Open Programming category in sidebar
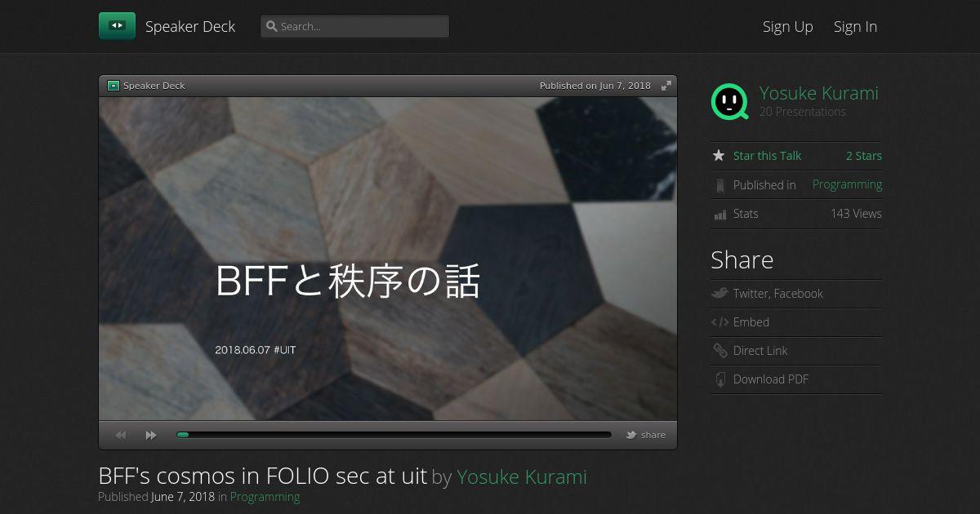Image resolution: width=980 pixels, height=514 pixels. [847, 184]
